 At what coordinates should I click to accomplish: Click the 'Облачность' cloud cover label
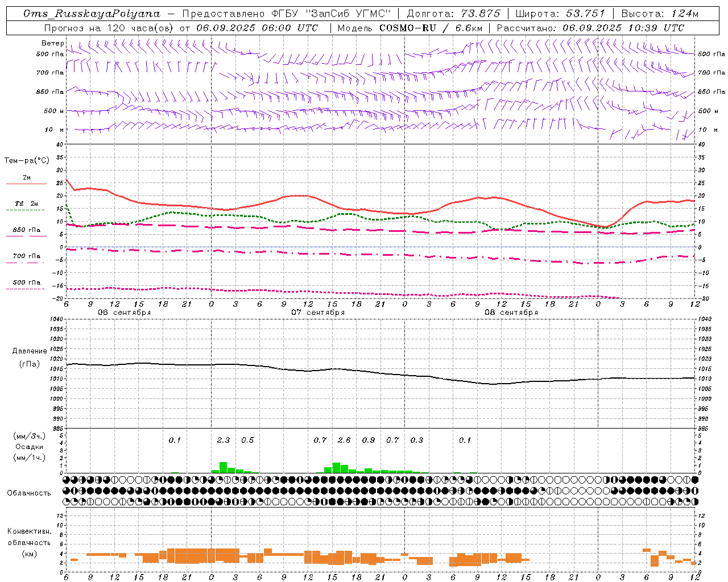(29, 493)
